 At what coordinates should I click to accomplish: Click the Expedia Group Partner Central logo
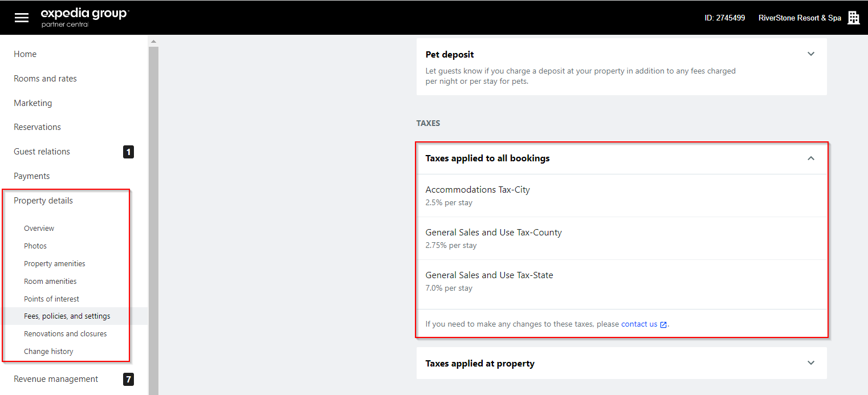click(x=85, y=17)
